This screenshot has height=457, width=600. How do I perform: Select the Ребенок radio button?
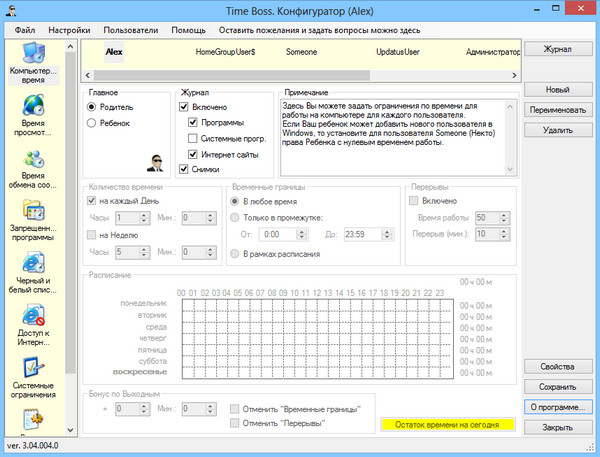click(93, 123)
